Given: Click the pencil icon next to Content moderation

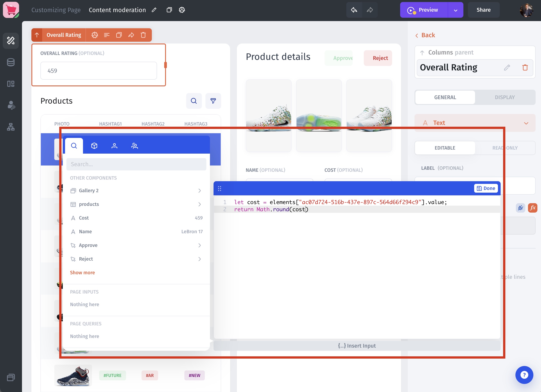Looking at the screenshot, I should pyautogui.click(x=154, y=10).
